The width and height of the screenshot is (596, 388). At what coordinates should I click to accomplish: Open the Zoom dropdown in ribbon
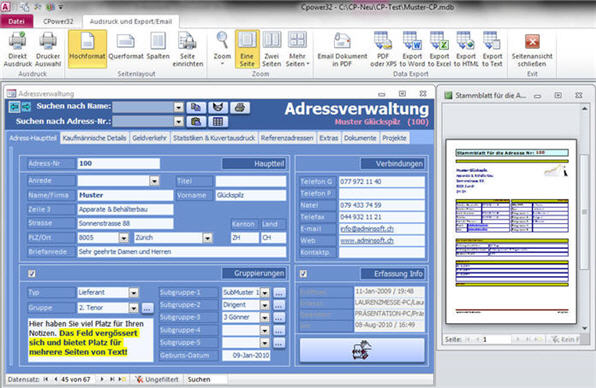pos(222,49)
